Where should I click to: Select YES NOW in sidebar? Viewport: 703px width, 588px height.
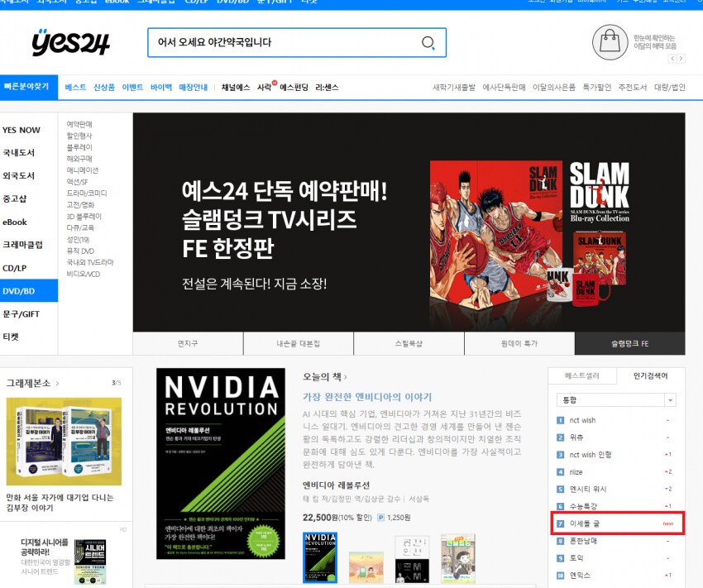click(x=21, y=130)
